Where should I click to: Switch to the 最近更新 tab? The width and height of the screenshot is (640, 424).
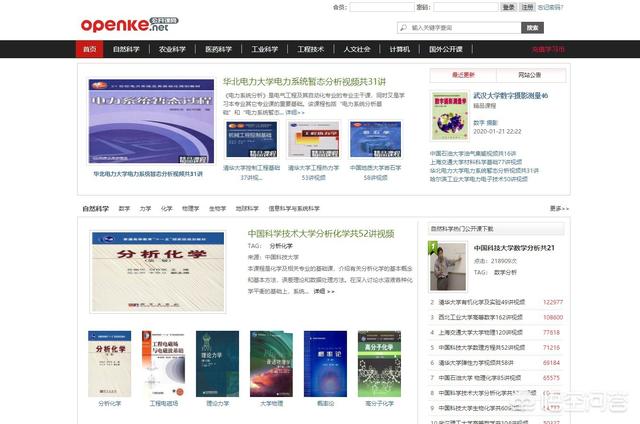[463, 75]
